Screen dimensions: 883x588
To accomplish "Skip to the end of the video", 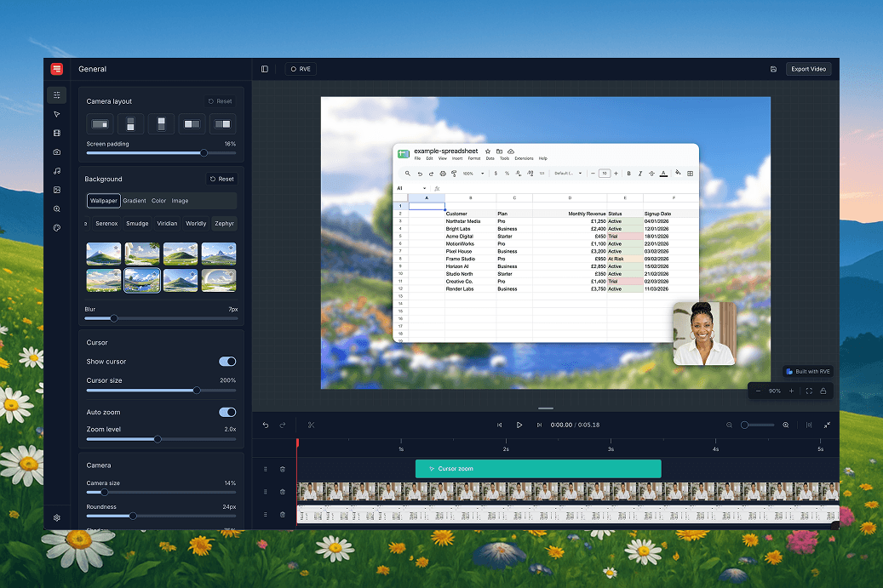I will click(539, 425).
